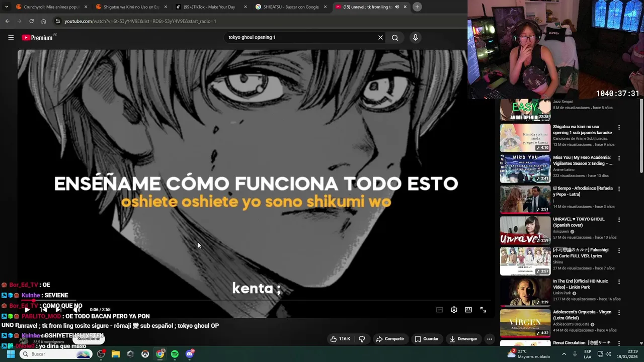The width and height of the screenshot is (644, 362).
Task: Open the UNRAVEL TOKYO GHOUL Spanish cover title
Action: [x=579, y=222]
